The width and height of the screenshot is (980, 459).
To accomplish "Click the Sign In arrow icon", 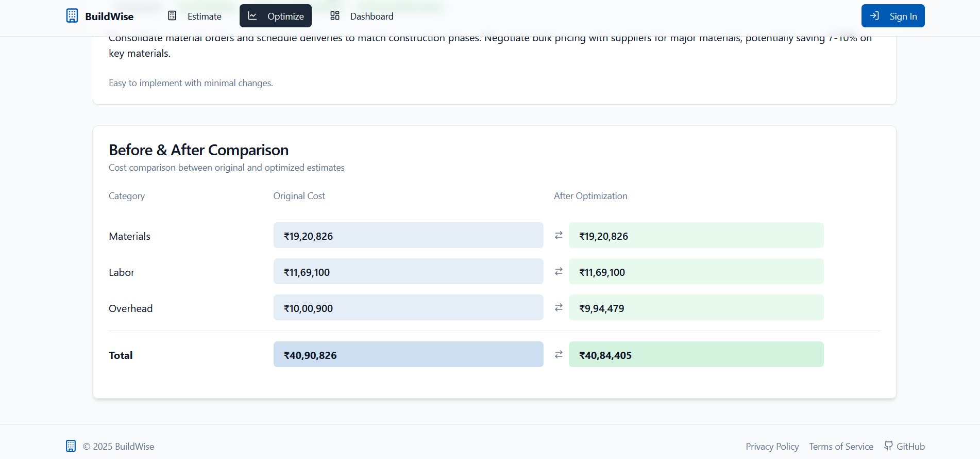I will 874,16.
